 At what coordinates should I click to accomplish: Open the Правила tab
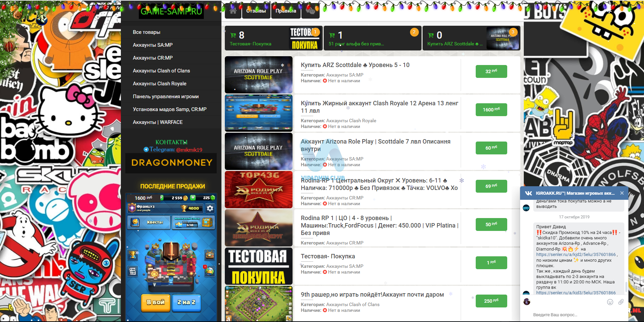tap(286, 11)
